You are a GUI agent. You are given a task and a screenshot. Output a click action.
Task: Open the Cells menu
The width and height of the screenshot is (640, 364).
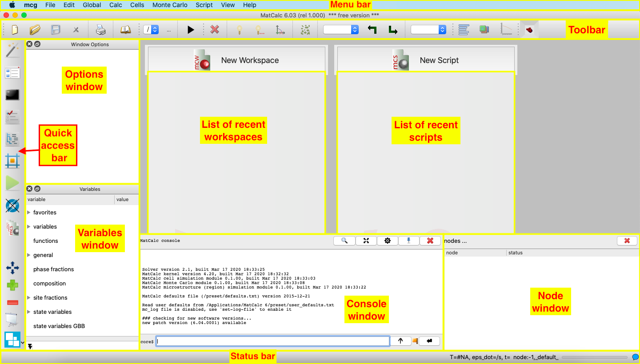tap(137, 5)
